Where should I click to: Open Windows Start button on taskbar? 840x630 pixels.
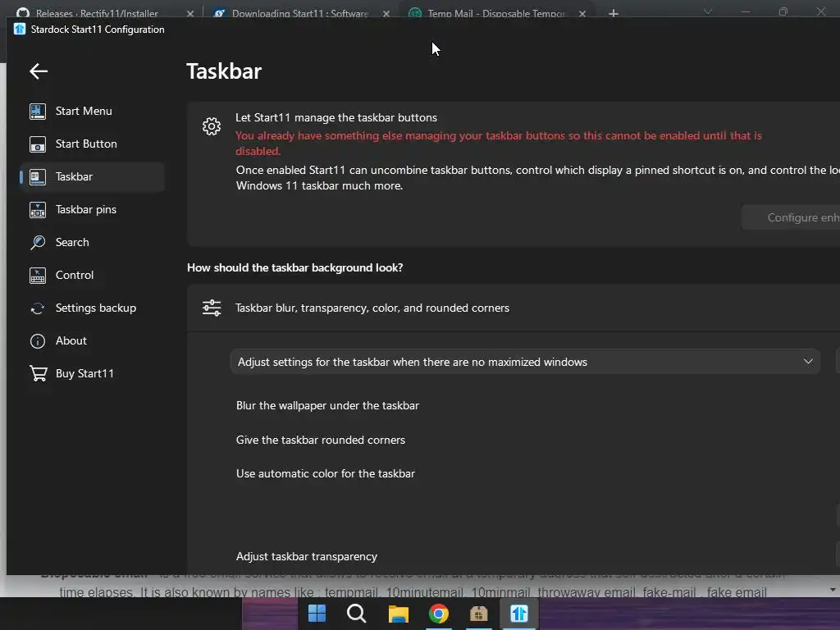point(317,614)
